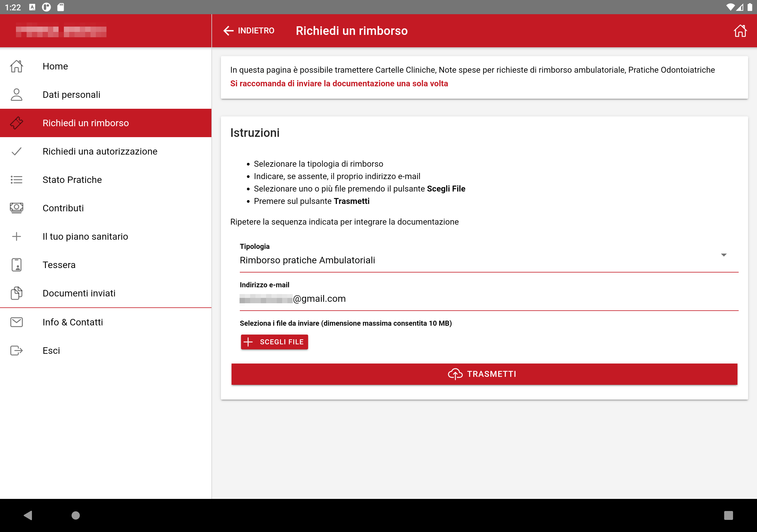The width and height of the screenshot is (757, 532).
Task: Click the Tessera card icon
Action: pos(17,265)
